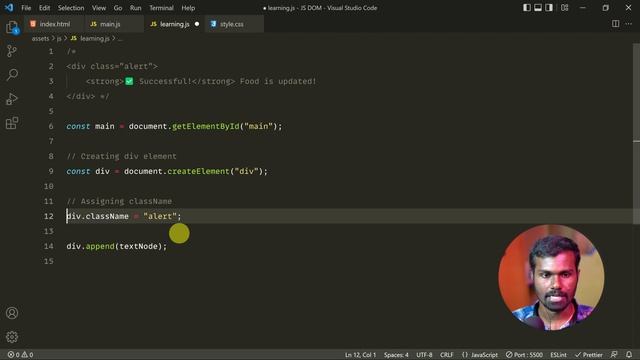The width and height of the screenshot is (640, 360).
Task: Open notifications bell in status bar
Action: pos(629,354)
